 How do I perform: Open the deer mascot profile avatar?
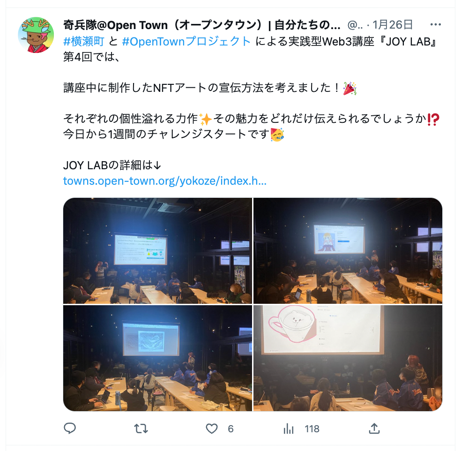tap(36, 35)
